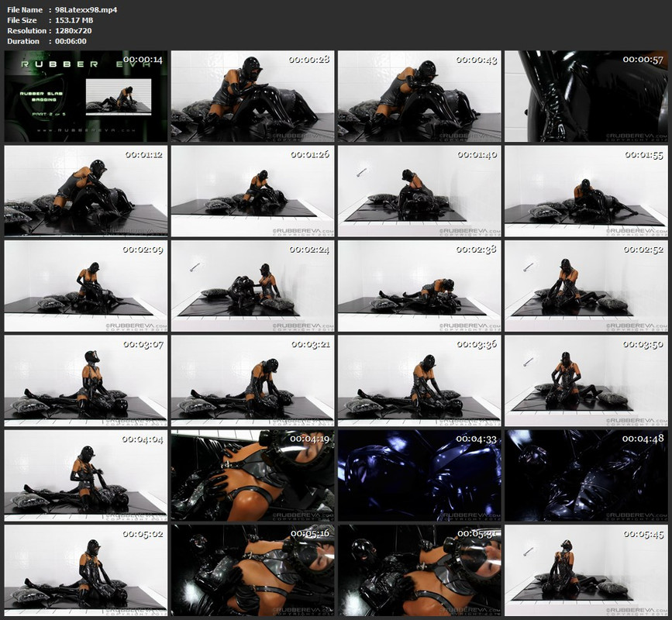Open the thumbnail stamped 00:02:52
This screenshot has height=620, width=672.
coord(586,286)
